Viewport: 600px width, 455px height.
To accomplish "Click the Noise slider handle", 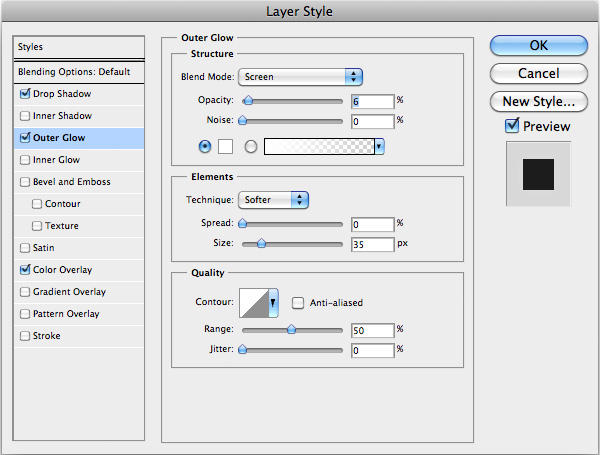I will click(242, 121).
